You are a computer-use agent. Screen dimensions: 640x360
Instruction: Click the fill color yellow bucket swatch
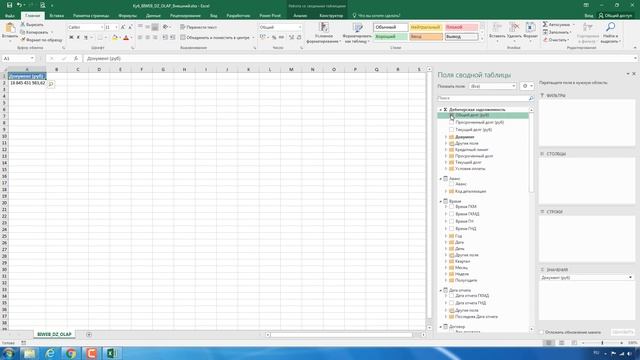pos(115,38)
